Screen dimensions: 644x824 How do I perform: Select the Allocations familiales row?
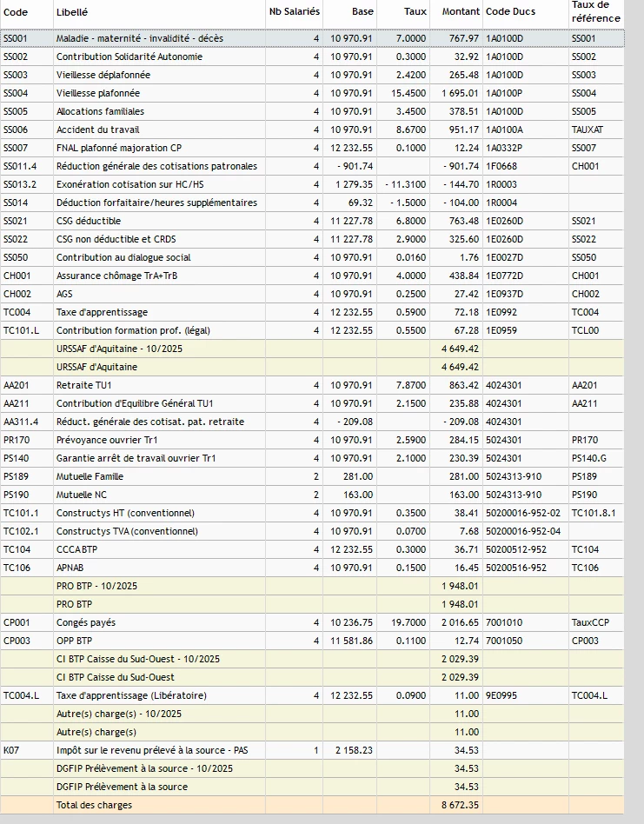coord(312,111)
